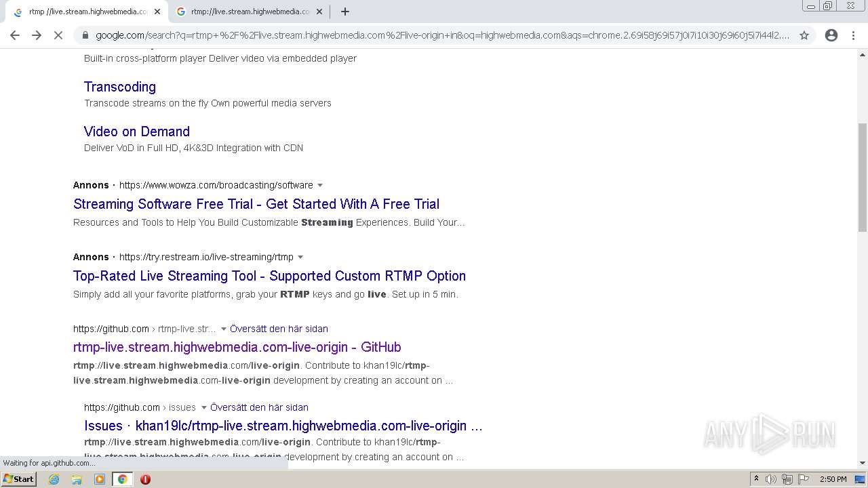Image resolution: width=868 pixels, height=488 pixels.
Task: Open the Chrome three-dot menu
Action: coord(853,35)
